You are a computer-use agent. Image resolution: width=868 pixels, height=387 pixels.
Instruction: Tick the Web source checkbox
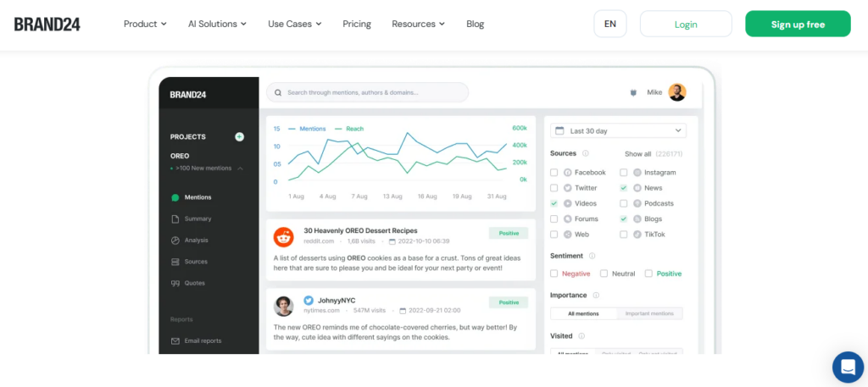554,235
